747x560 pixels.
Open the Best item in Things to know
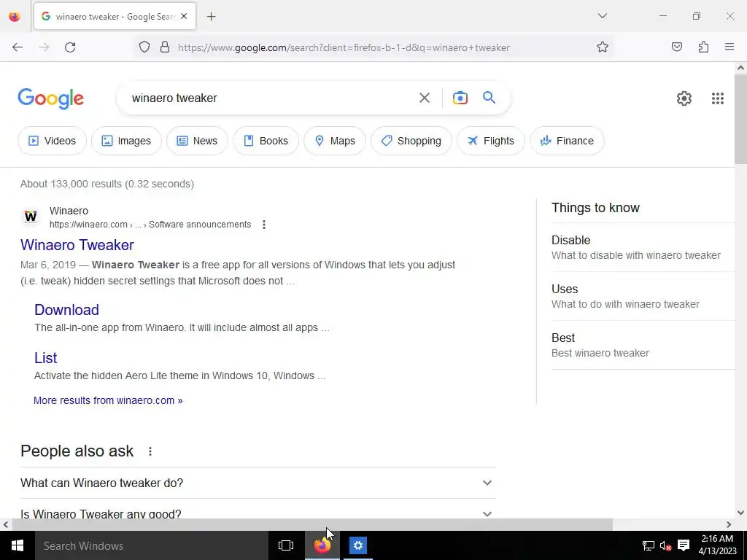(x=643, y=345)
